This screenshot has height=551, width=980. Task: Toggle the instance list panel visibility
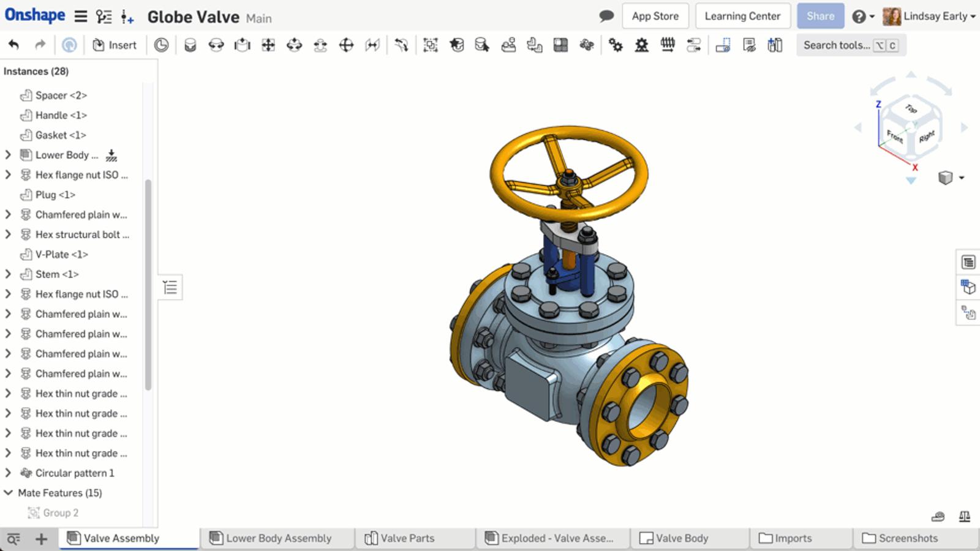(x=170, y=287)
